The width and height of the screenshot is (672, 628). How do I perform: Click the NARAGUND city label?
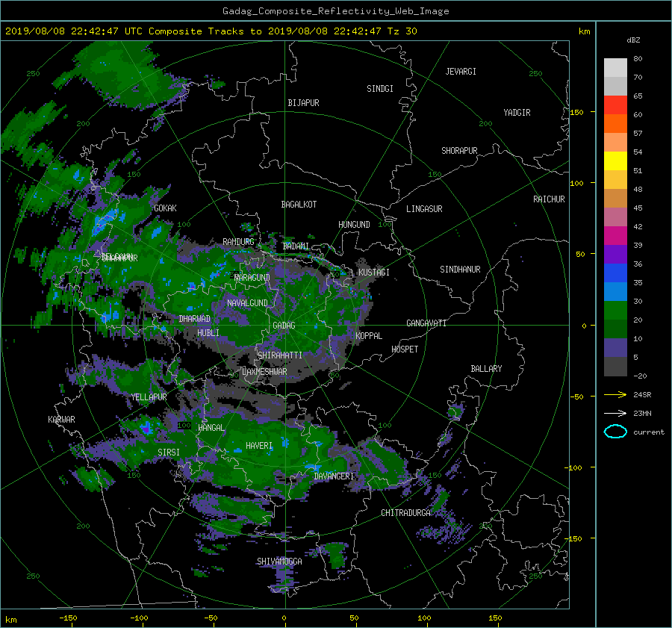tap(252, 278)
